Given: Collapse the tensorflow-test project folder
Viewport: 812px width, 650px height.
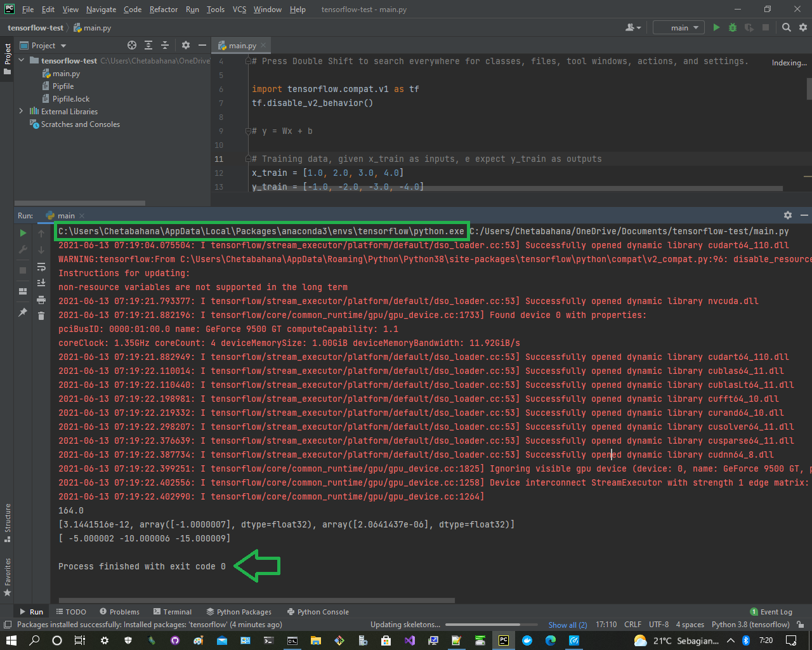Looking at the screenshot, I should (x=22, y=60).
